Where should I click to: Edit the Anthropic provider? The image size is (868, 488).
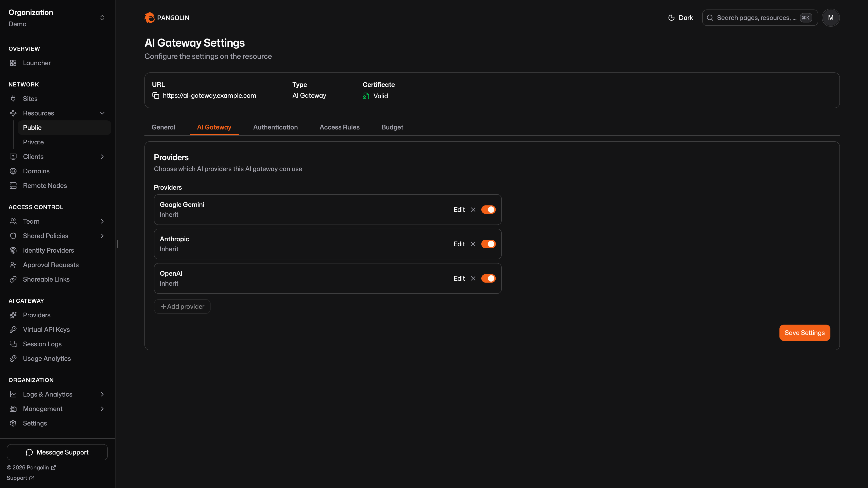pyautogui.click(x=459, y=244)
